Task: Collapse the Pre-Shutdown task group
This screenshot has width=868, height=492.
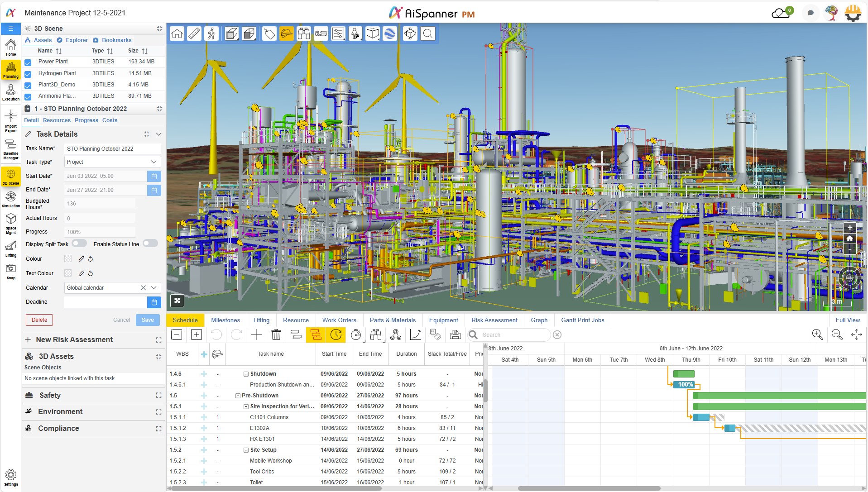Action: coord(238,396)
